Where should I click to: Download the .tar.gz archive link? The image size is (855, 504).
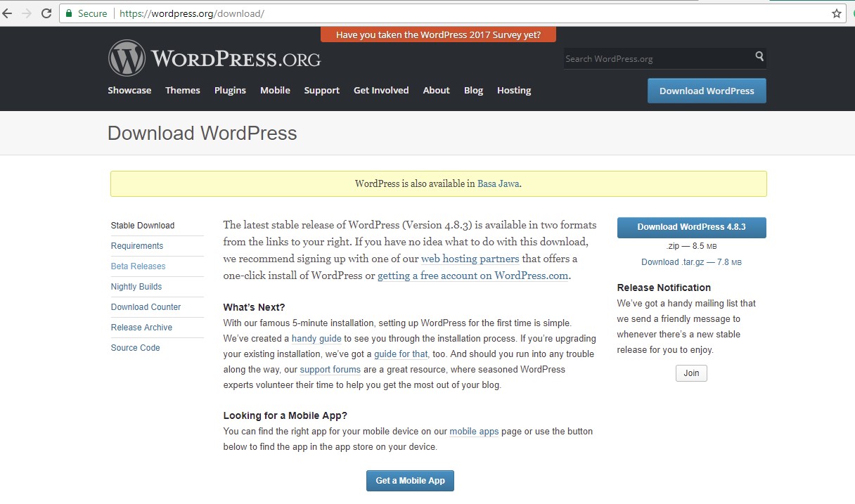(691, 262)
